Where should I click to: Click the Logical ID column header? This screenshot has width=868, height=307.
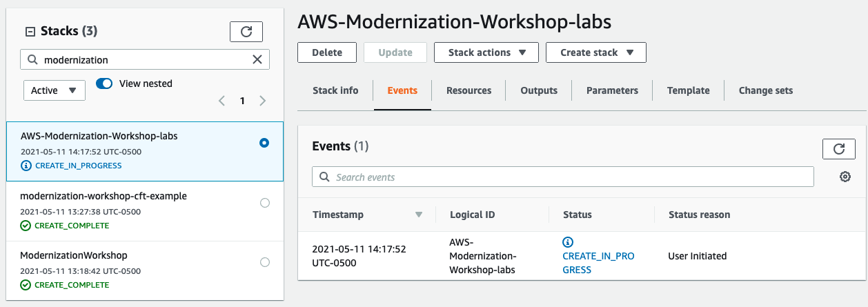(x=472, y=215)
